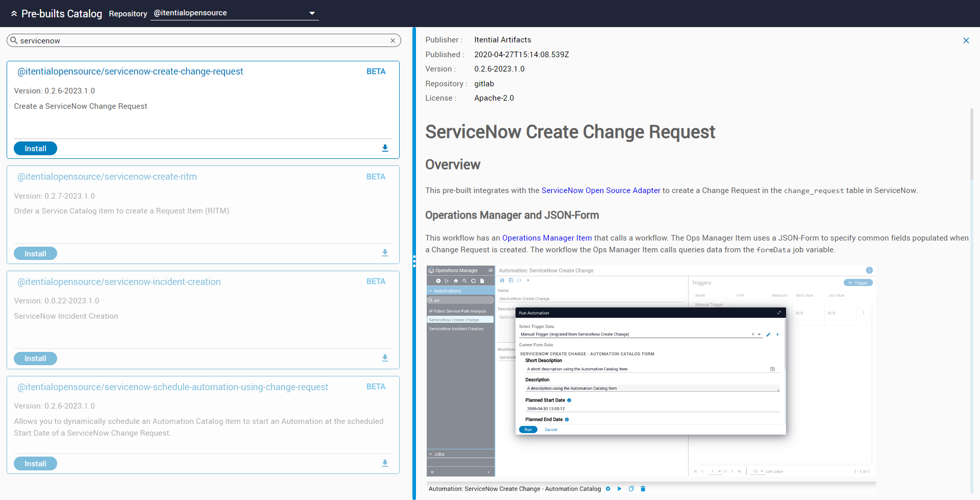Download the servicenow-create-ritm pre-built
This screenshot has width=980, height=500.
[385, 253]
